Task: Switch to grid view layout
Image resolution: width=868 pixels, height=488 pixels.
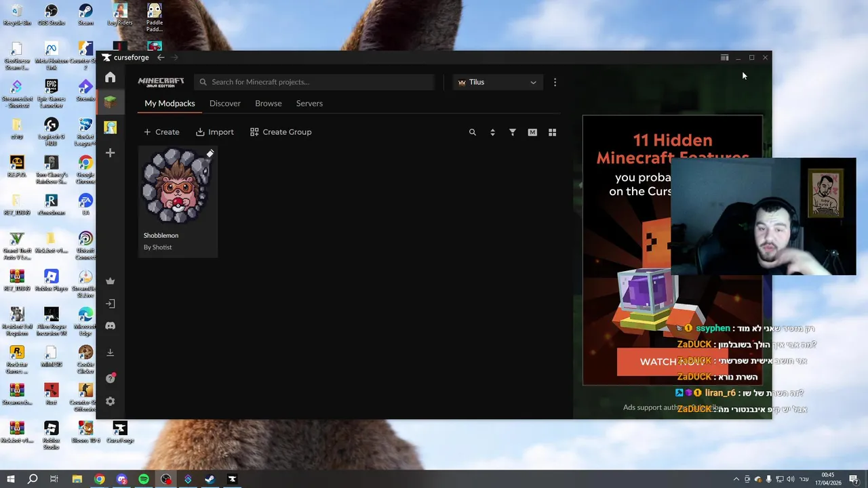Action: tap(552, 132)
